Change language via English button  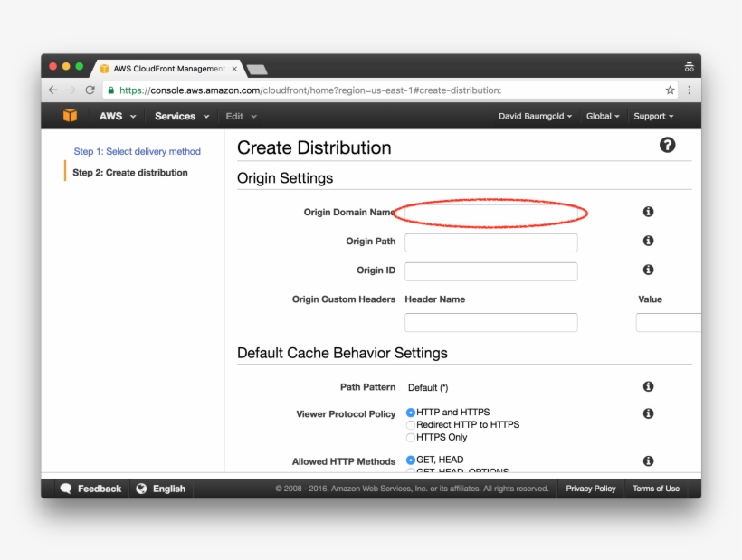coord(161,489)
